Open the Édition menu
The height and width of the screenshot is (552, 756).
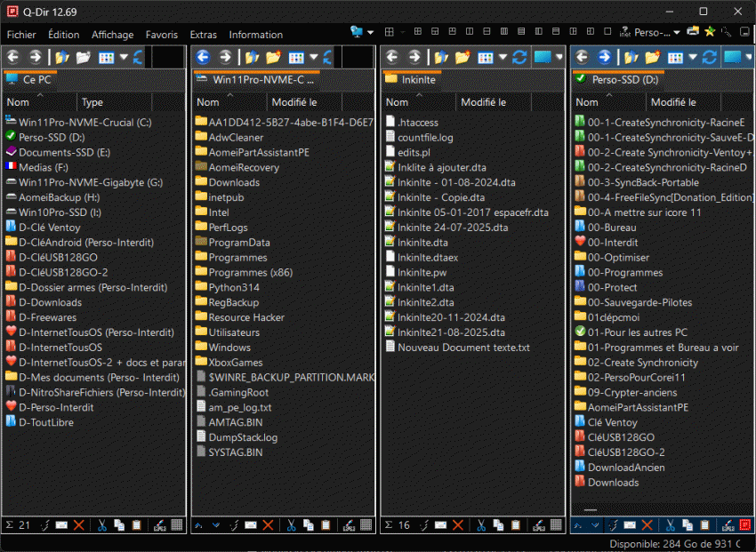pos(64,35)
